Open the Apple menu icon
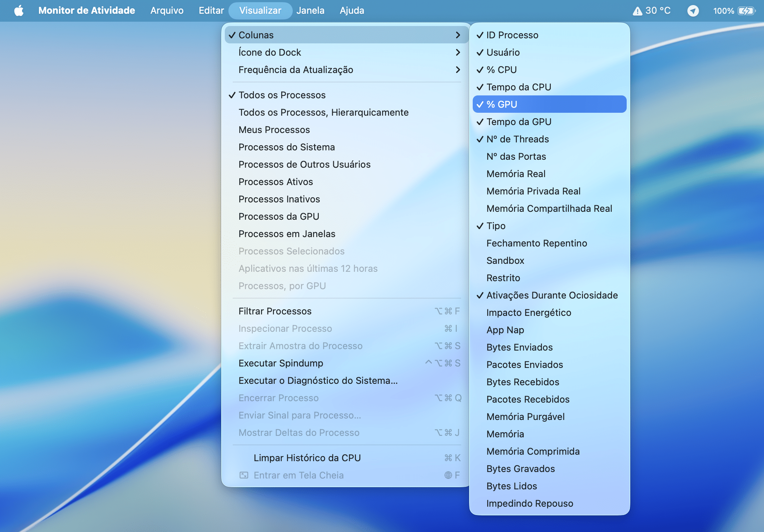 point(19,10)
